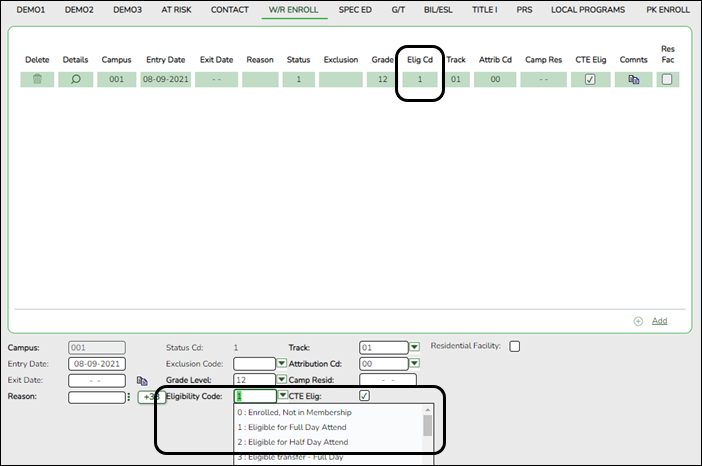Select option 1 : Eligible for Full Day Attend
Viewport: 702px width, 466px height.
[291, 427]
